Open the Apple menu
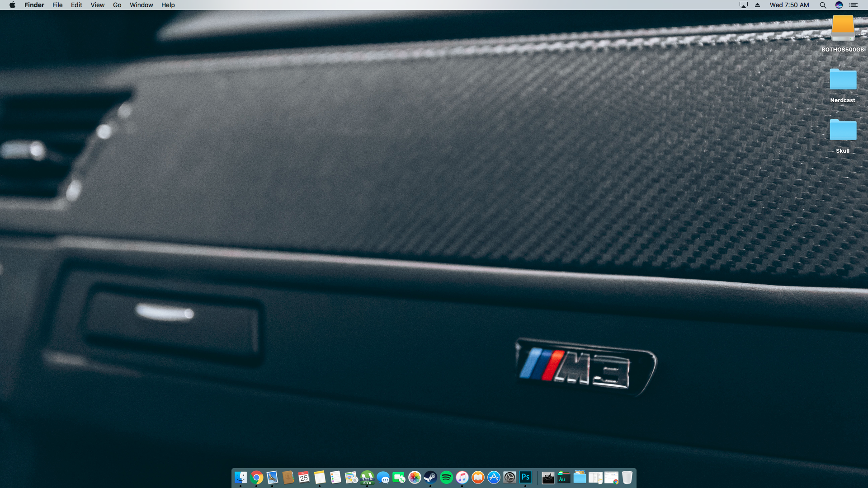This screenshot has width=868, height=488. coord(12,5)
